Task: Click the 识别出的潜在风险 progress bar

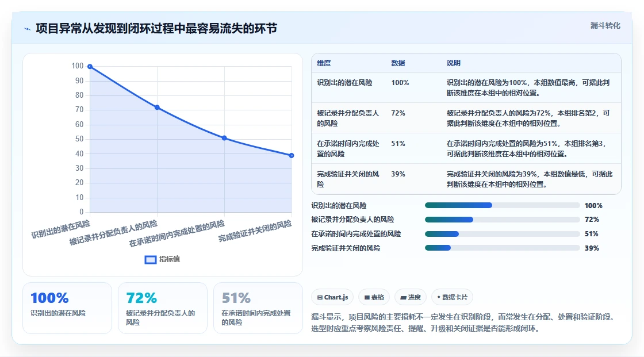Action: [x=503, y=205]
